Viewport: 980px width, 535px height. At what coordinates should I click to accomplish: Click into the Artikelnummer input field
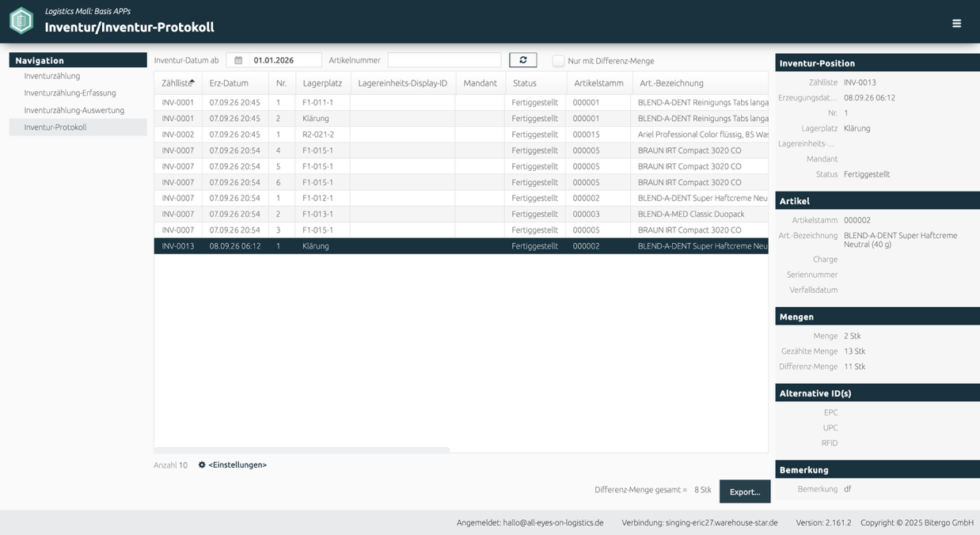click(x=444, y=60)
